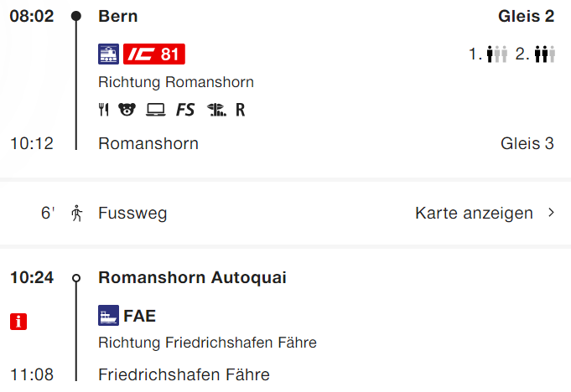Viewport: 571px width, 392px height.
Task: Expand the chevron next to Karte anzeigen
Action: tap(552, 213)
